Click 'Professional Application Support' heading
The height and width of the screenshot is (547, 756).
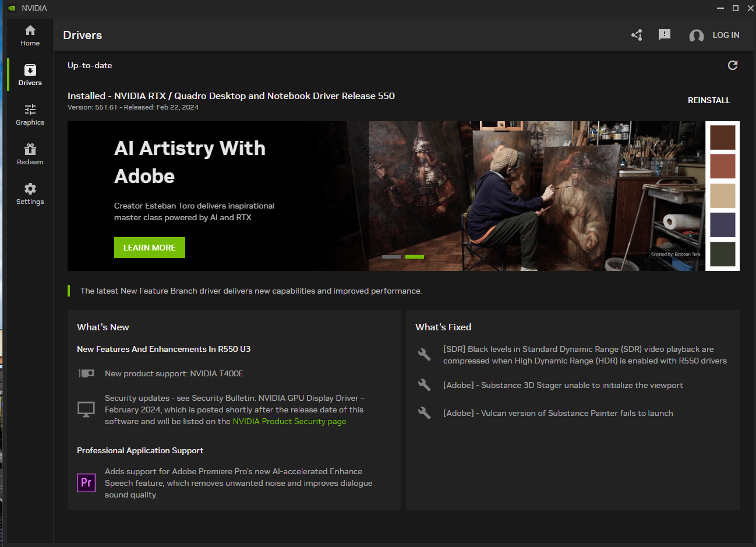tap(140, 450)
